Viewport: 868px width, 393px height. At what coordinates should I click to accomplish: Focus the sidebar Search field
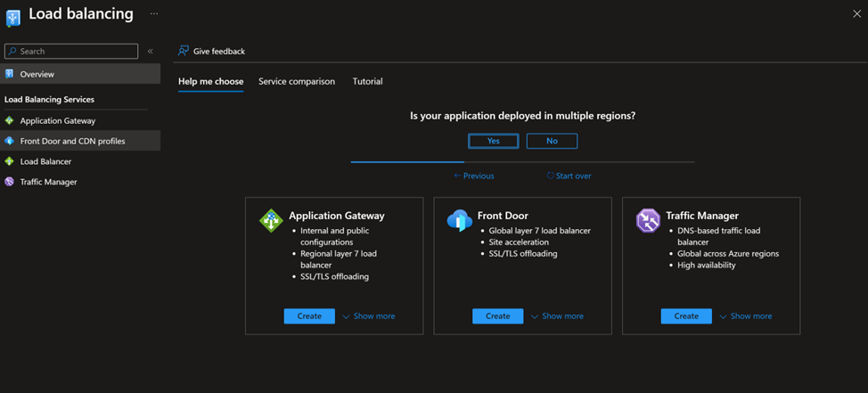(71, 51)
